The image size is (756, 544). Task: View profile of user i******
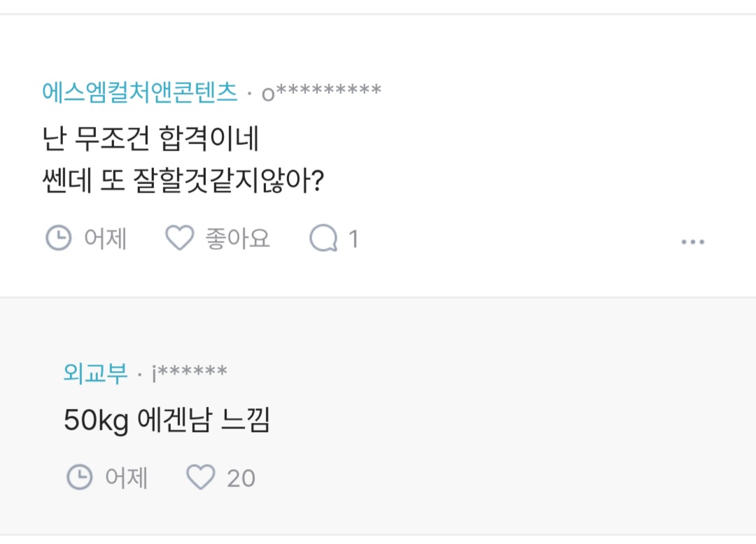click(x=190, y=373)
